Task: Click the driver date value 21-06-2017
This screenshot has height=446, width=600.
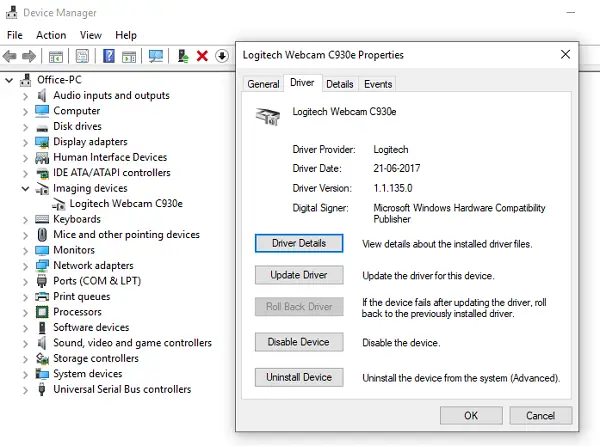Action: (x=397, y=168)
